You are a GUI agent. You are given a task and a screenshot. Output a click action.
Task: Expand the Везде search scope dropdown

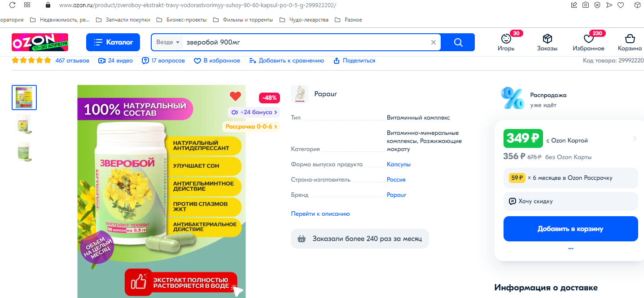[168, 42]
